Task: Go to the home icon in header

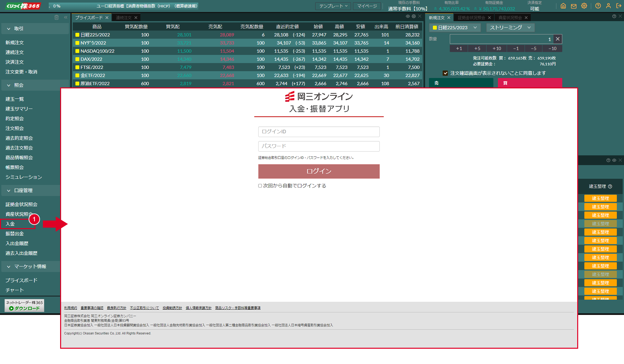Action: coord(563,6)
